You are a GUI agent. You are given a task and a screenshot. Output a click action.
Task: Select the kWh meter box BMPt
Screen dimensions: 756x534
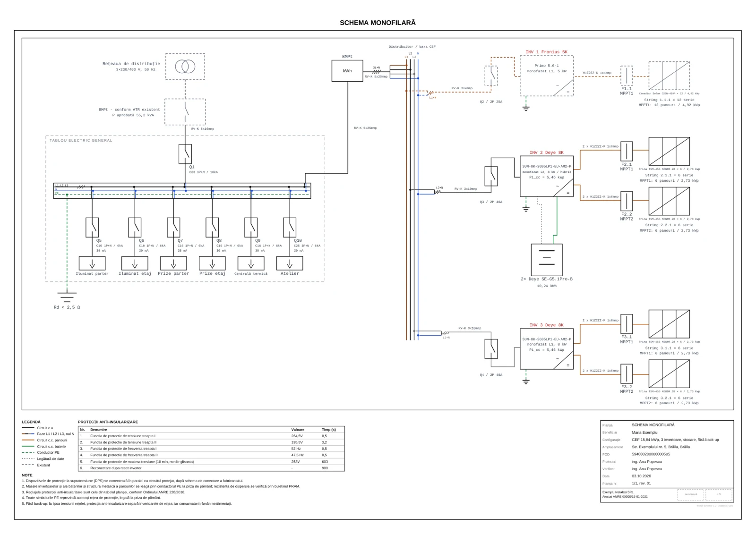point(347,71)
